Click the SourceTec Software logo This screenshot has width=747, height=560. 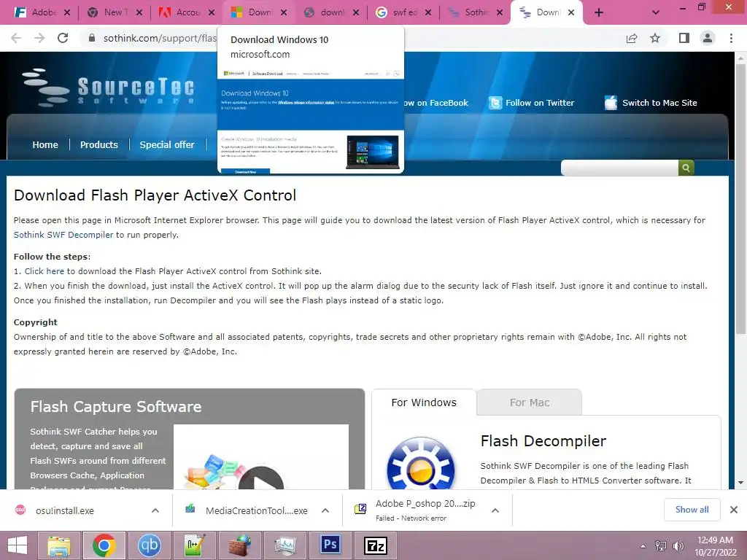(x=109, y=87)
